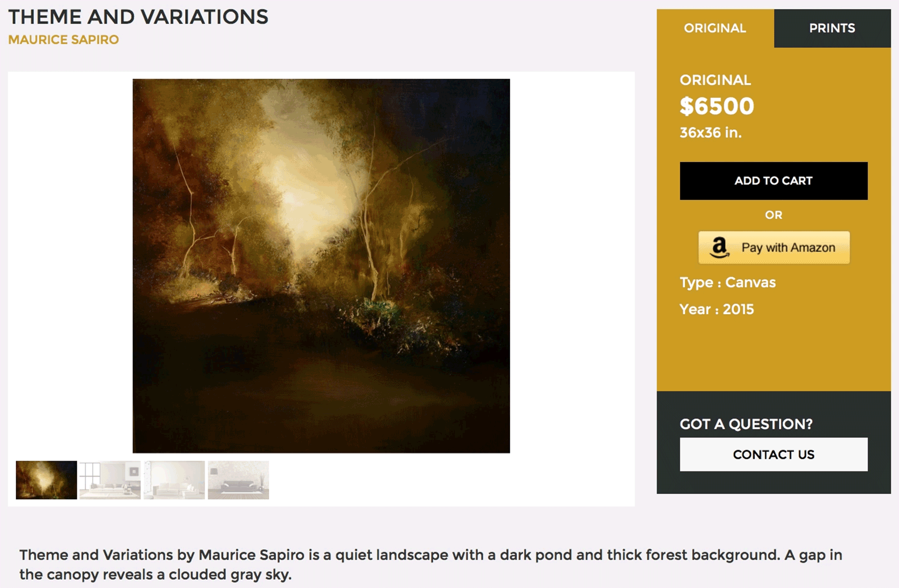Image resolution: width=899 pixels, height=588 pixels.
Task: Click the Theme and Variations title
Action: pos(138,17)
